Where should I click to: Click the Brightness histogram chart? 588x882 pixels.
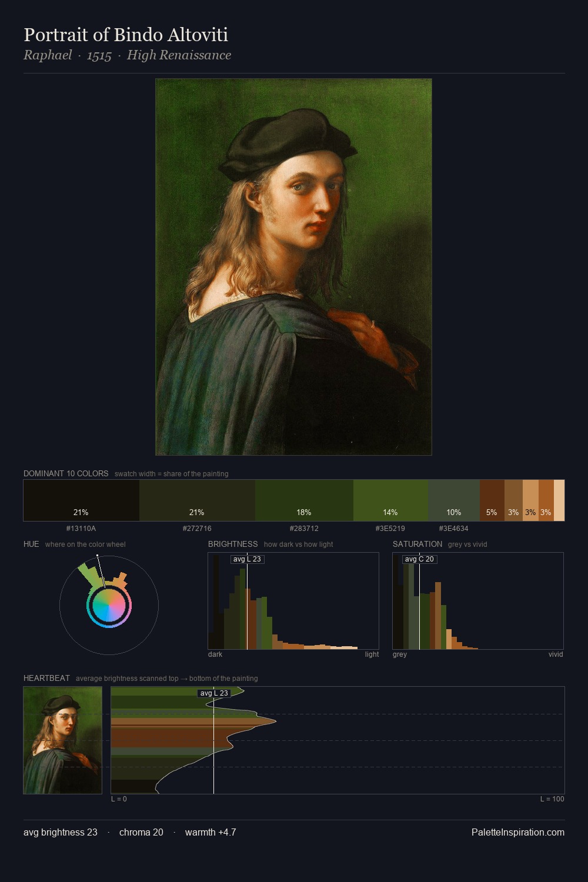[x=293, y=601]
